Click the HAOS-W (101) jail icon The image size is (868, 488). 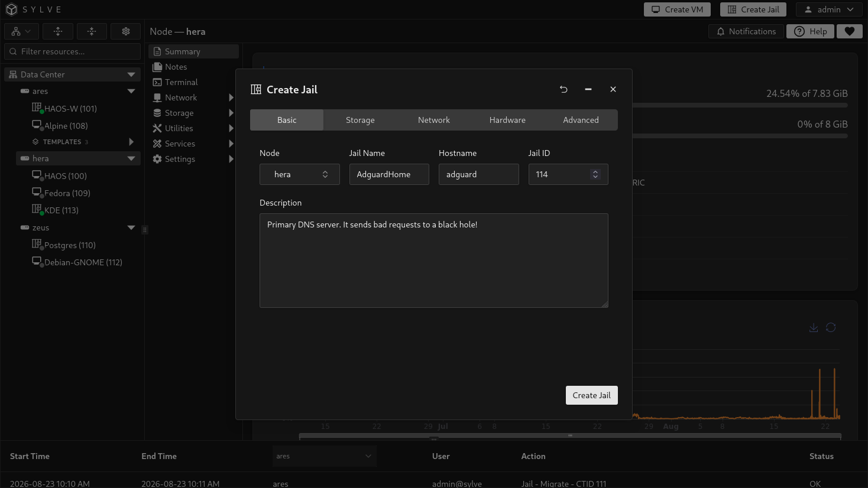[37, 108]
